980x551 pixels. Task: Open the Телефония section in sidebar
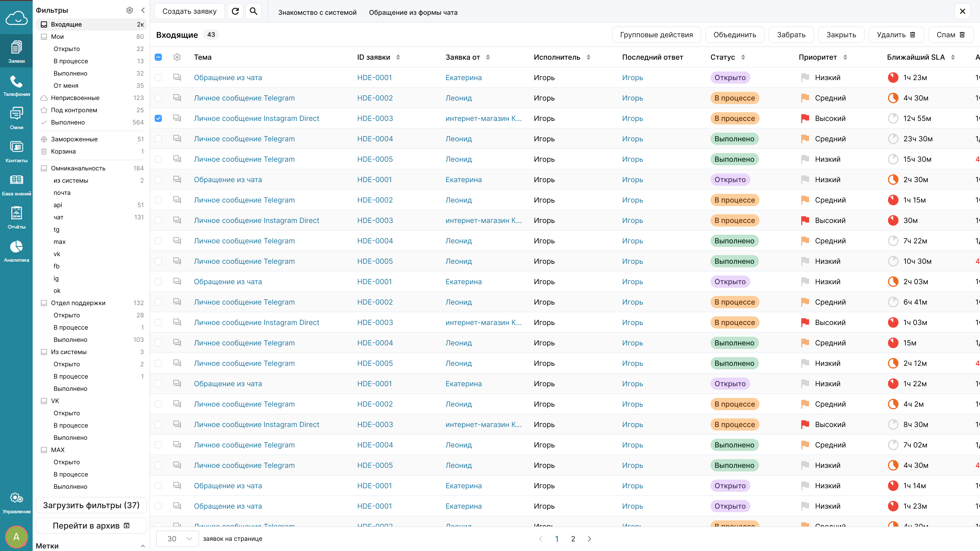pos(16,85)
